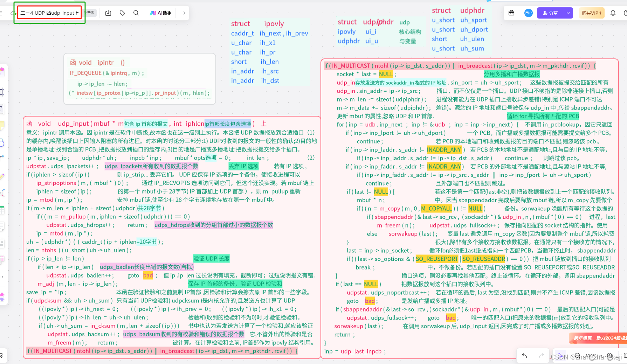Click the 分享 share button
The width and height of the screenshot is (627, 364).
[550, 13]
